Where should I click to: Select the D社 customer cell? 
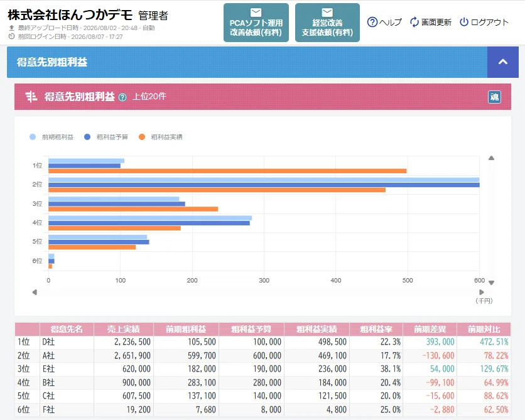[x=67, y=342]
